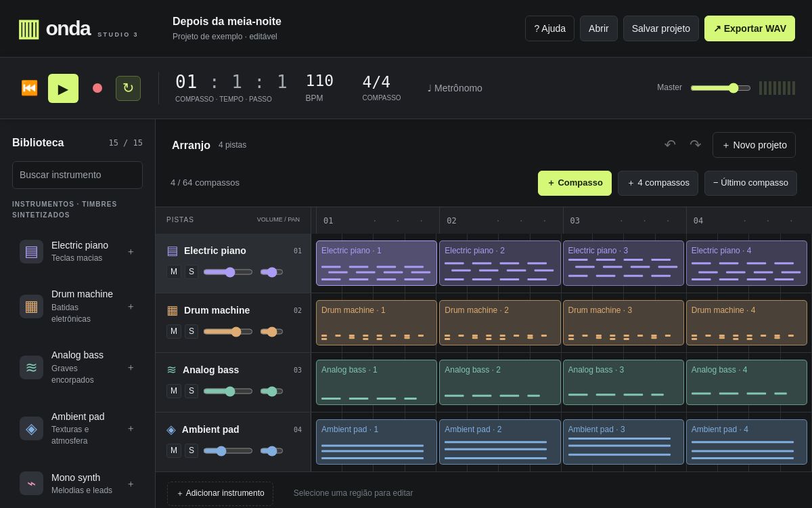Select the Electric piano library instrument icon
The image size is (812, 508).
pyautogui.click(x=31, y=252)
